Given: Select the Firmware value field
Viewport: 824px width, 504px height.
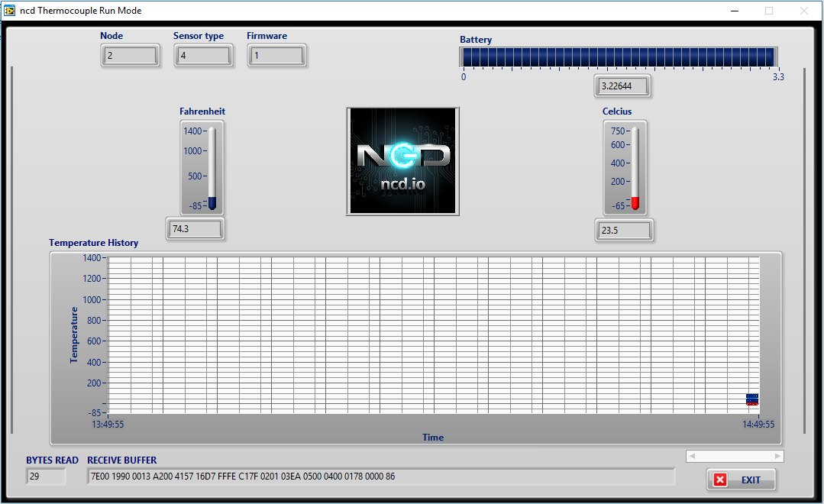Looking at the screenshot, I should coord(277,55).
